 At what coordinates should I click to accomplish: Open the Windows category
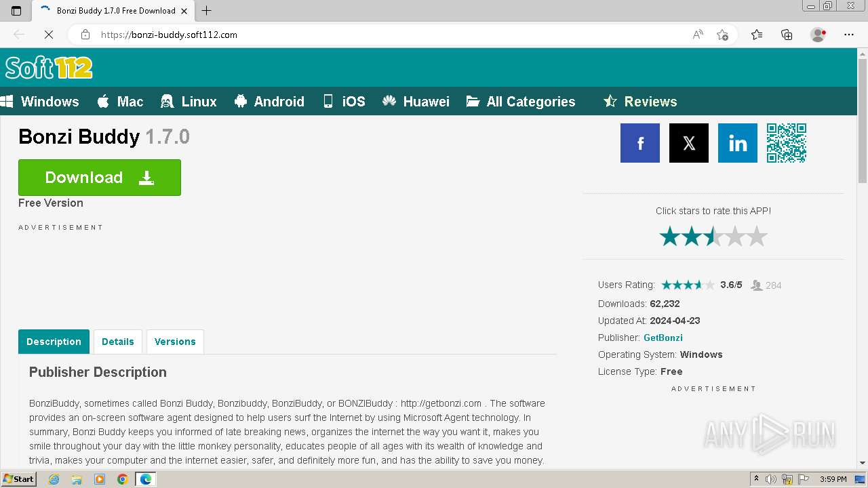point(40,102)
